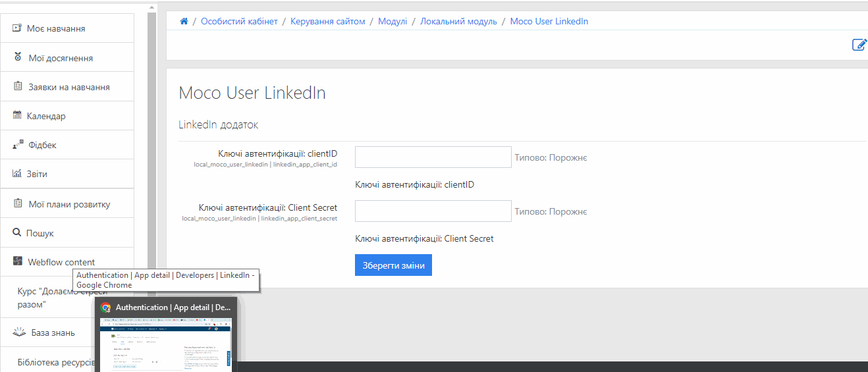Screen dimensions: 868x372
Task: Open Мої плани розвитку menu item
Action: click(x=68, y=204)
